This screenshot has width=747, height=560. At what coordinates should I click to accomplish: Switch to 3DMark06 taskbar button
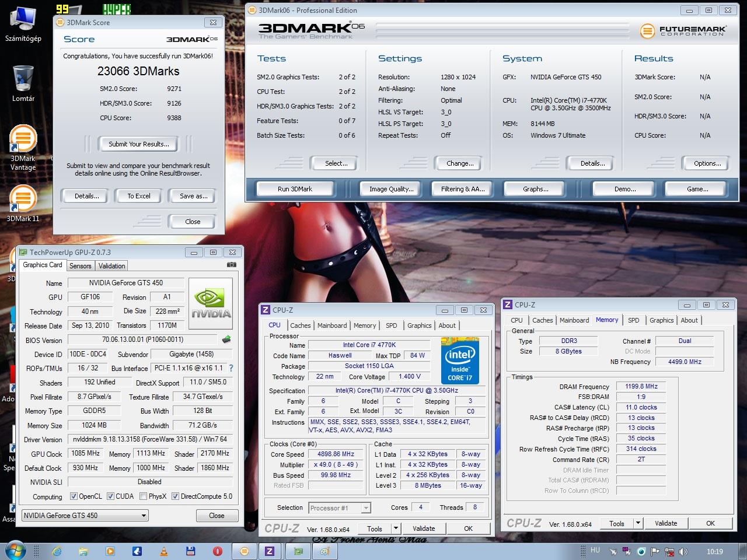tap(245, 551)
